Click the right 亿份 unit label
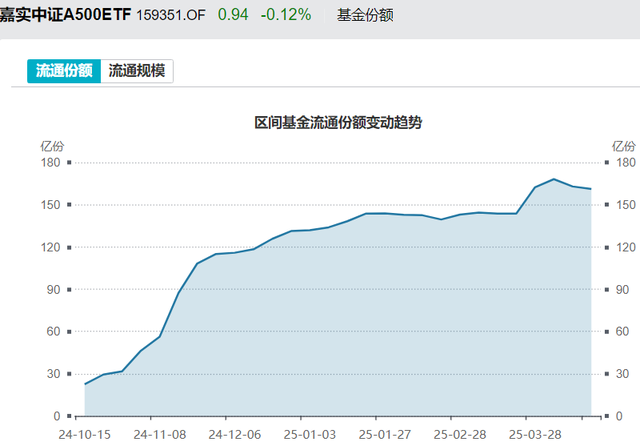640x446 pixels. tap(623, 146)
